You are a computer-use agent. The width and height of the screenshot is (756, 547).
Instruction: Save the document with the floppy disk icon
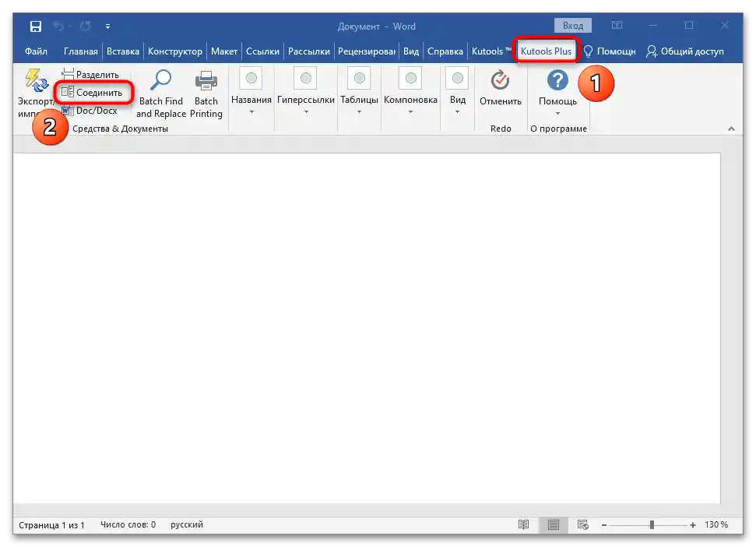coord(36,26)
